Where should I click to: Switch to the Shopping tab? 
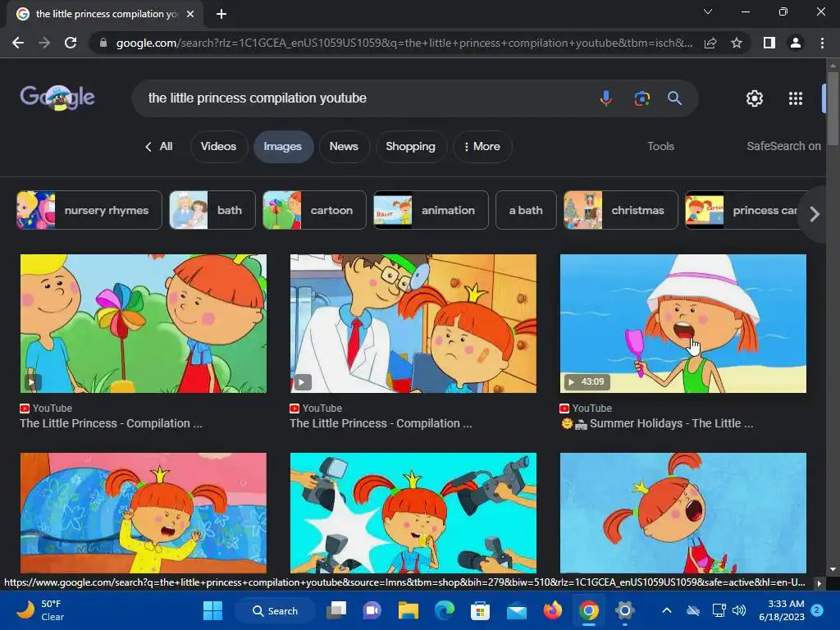click(411, 146)
